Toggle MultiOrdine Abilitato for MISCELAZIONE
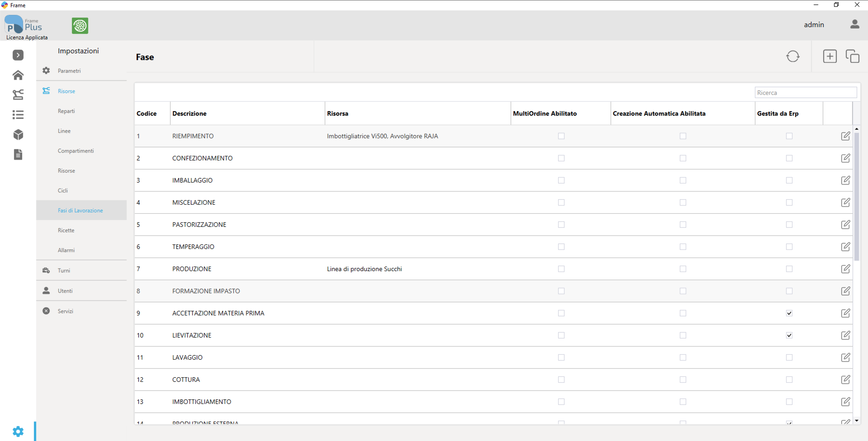The image size is (868, 441). click(561, 202)
